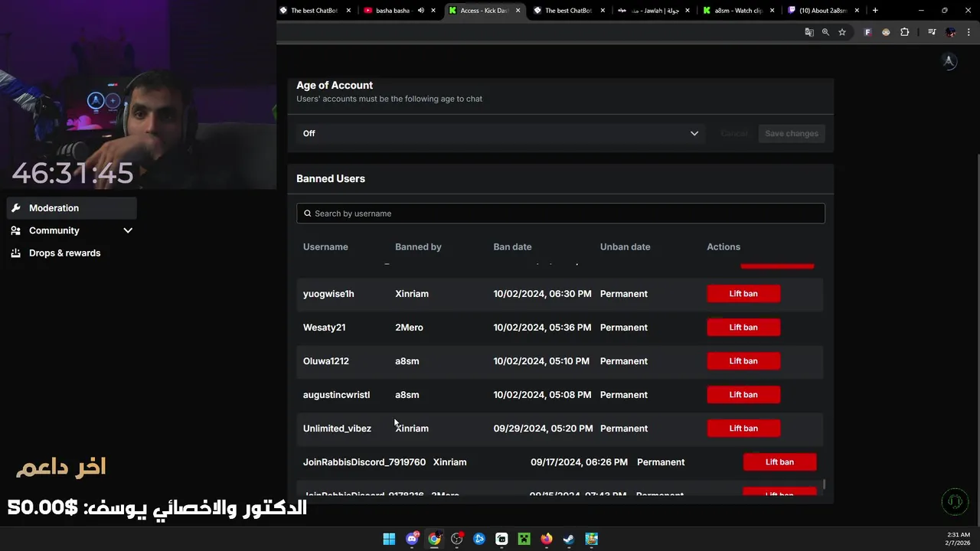Viewport: 980px width, 551px height.
Task: Open the Minecraft taskbar icon
Action: (524, 539)
